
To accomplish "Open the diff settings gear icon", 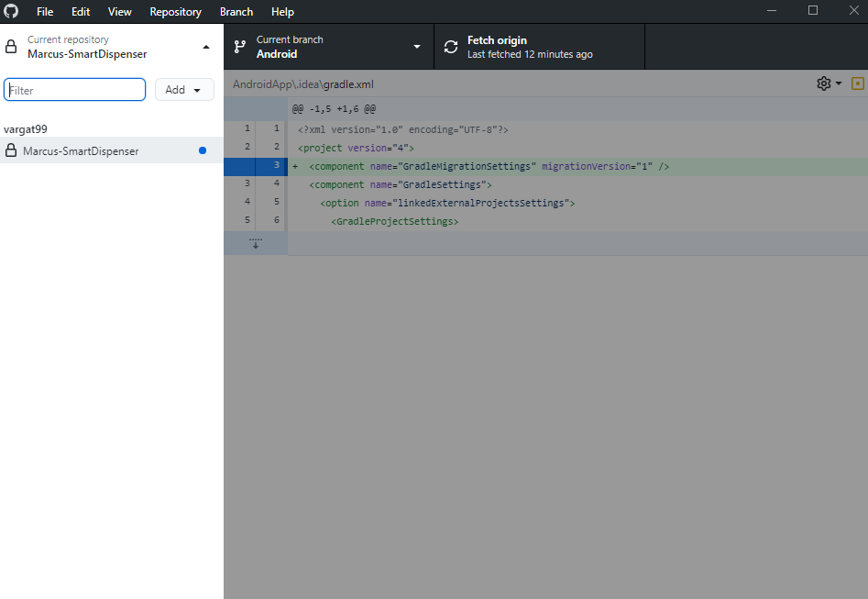I will click(x=823, y=83).
